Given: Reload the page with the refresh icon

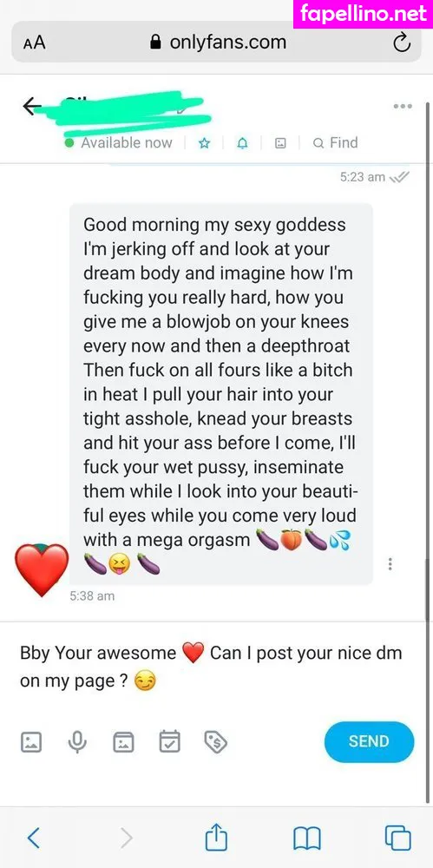Looking at the screenshot, I should [x=402, y=42].
